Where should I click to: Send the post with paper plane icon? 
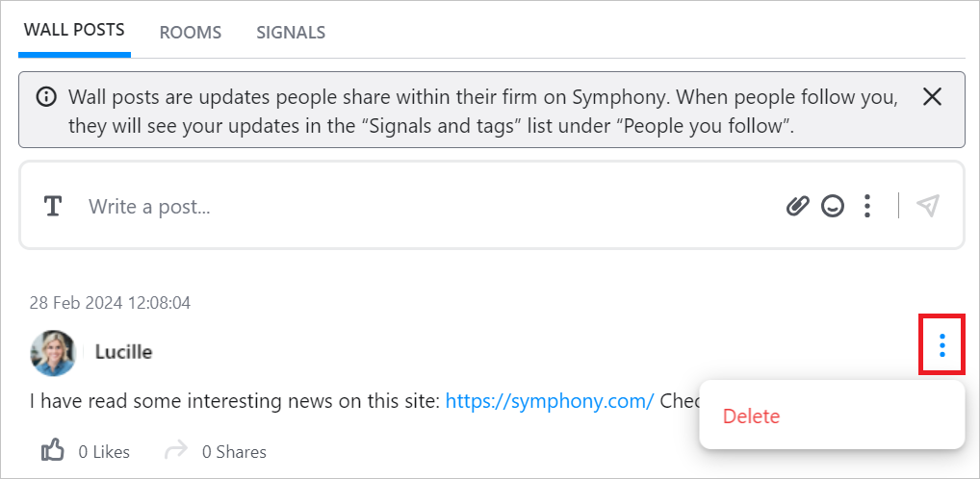[928, 206]
